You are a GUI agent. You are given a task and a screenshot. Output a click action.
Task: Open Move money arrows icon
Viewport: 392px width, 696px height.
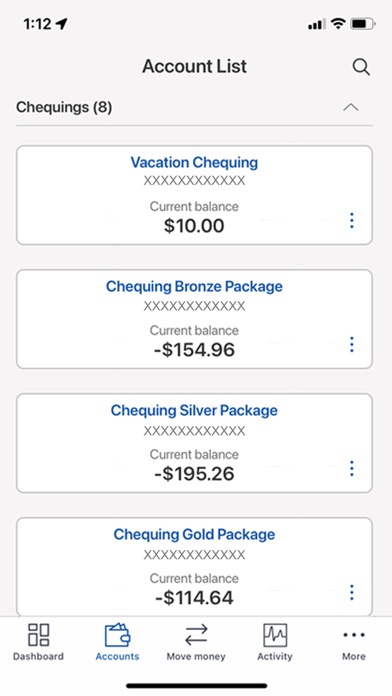(196, 635)
